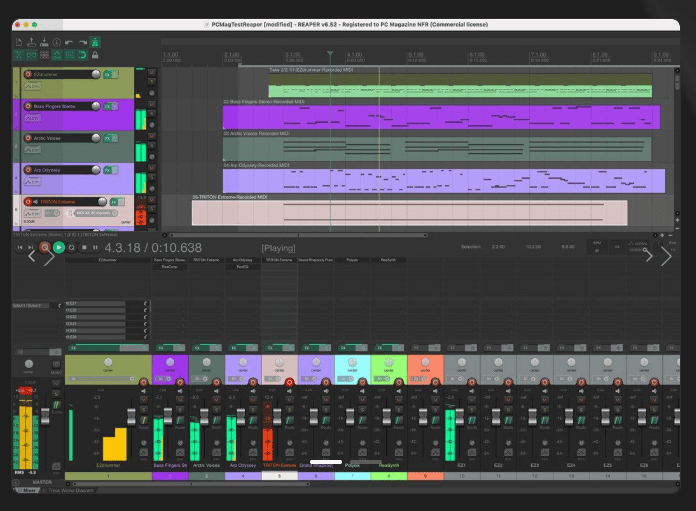This screenshot has height=511, width=696.
Task: Open input dropdown on the green ReaSynth strip
Action: coord(380,379)
